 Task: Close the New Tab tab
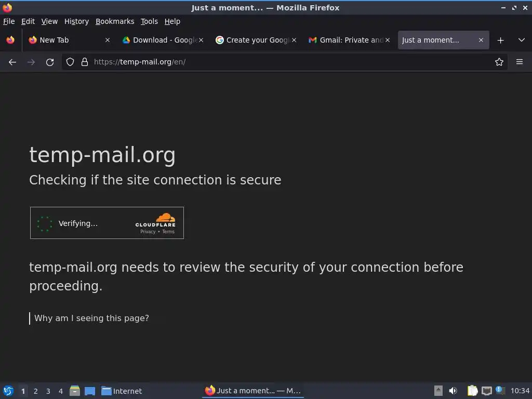click(108, 40)
